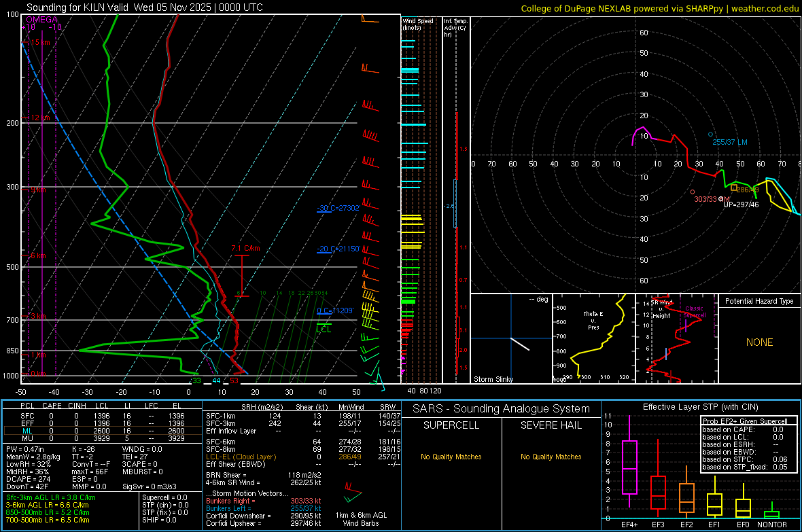The image size is (802, 532).
Task: Select 700-500mb LR = 6.5 C/km
Action: (x=48, y=520)
